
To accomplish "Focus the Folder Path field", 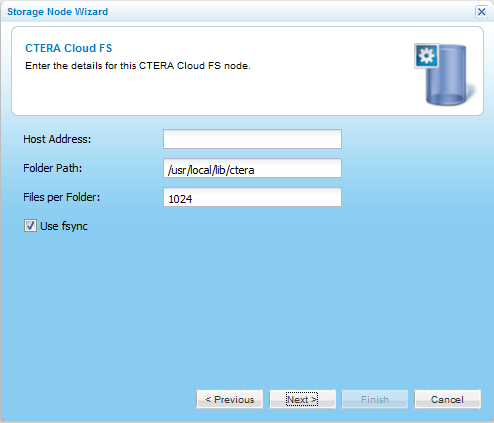I will [252, 168].
